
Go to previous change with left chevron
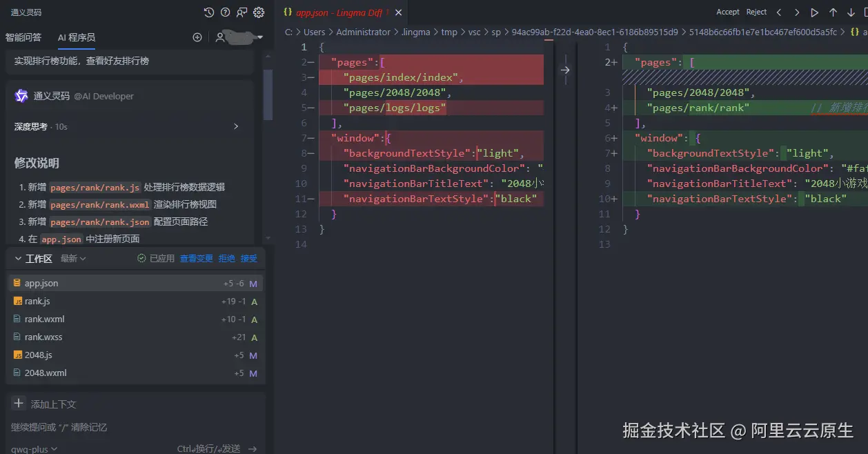(x=779, y=12)
